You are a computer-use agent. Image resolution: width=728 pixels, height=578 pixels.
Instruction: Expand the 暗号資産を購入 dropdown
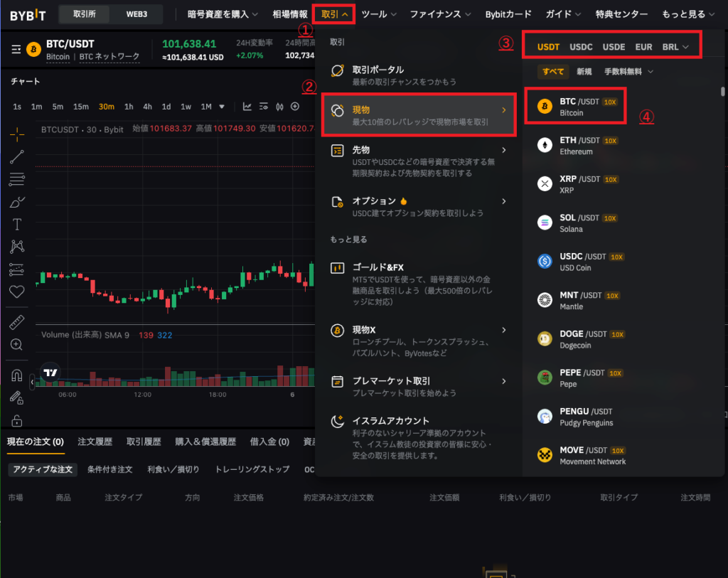[x=223, y=14]
